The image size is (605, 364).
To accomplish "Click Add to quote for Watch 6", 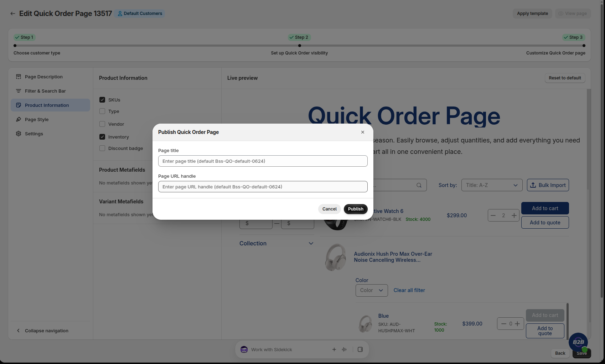I will point(545,223).
